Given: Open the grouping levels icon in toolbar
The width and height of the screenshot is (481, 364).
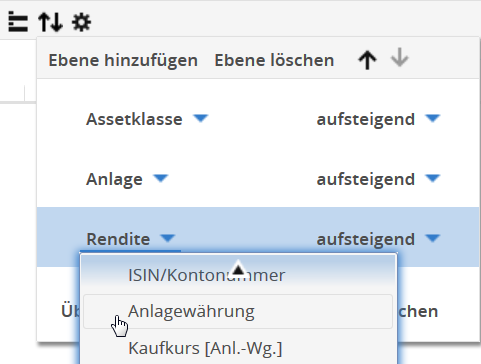Looking at the screenshot, I should pos(18,22).
